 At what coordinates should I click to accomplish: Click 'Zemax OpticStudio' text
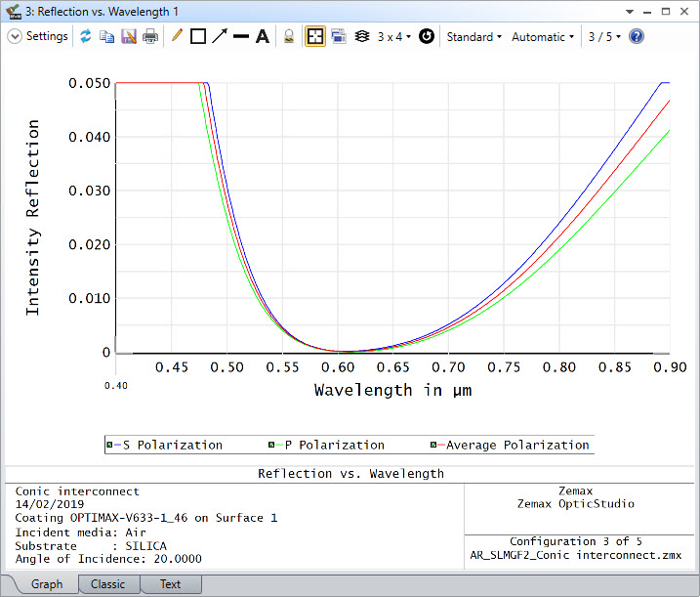576,504
